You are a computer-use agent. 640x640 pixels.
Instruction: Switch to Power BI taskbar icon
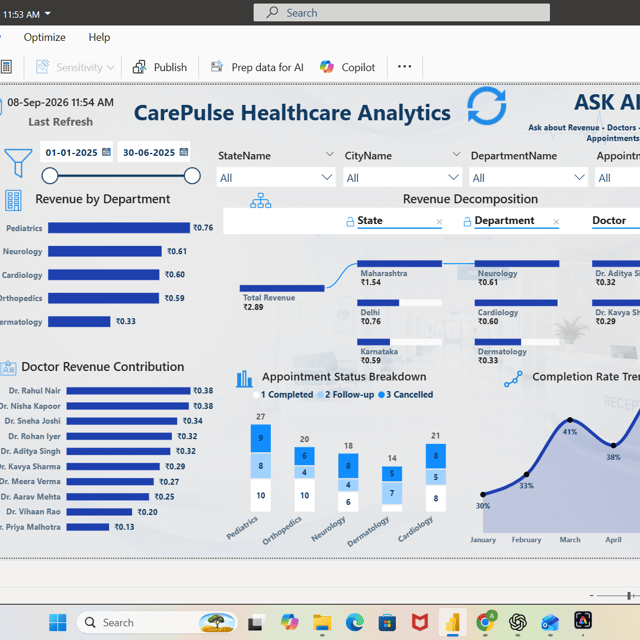tap(453, 622)
